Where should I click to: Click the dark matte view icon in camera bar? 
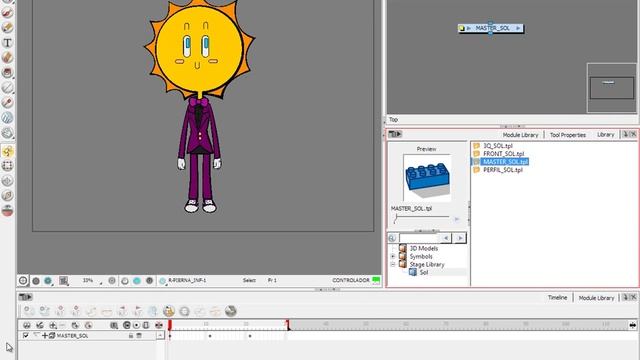coord(149,281)
